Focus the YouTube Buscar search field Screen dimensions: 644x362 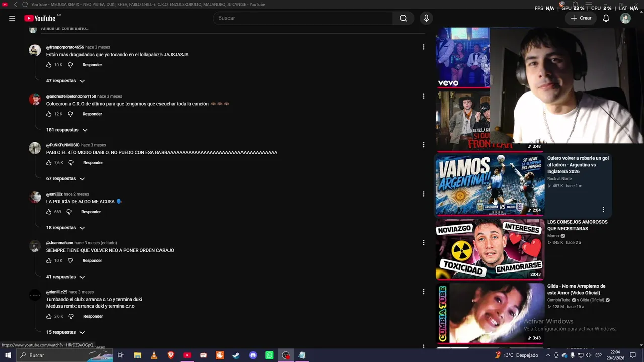pos(303,18)
